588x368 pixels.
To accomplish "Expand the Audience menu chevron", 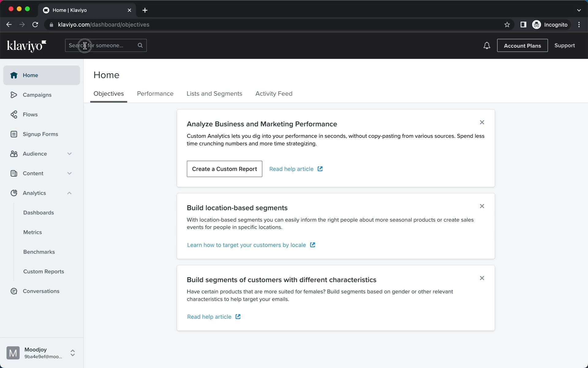I will click(x=70, y=154).
